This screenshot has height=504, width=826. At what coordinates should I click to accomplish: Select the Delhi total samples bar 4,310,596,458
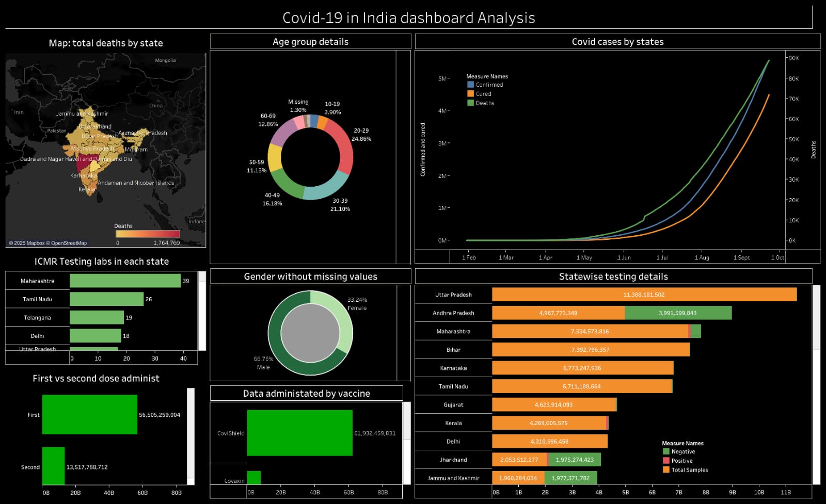tap(550, 442)
